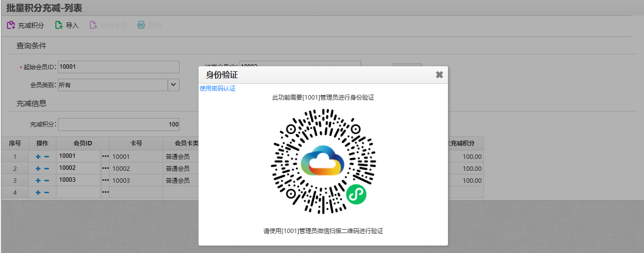Click the 批量积分充减-列表 page title
The width and height of the screenshot is (644, 253).
(x=44, y=7)
